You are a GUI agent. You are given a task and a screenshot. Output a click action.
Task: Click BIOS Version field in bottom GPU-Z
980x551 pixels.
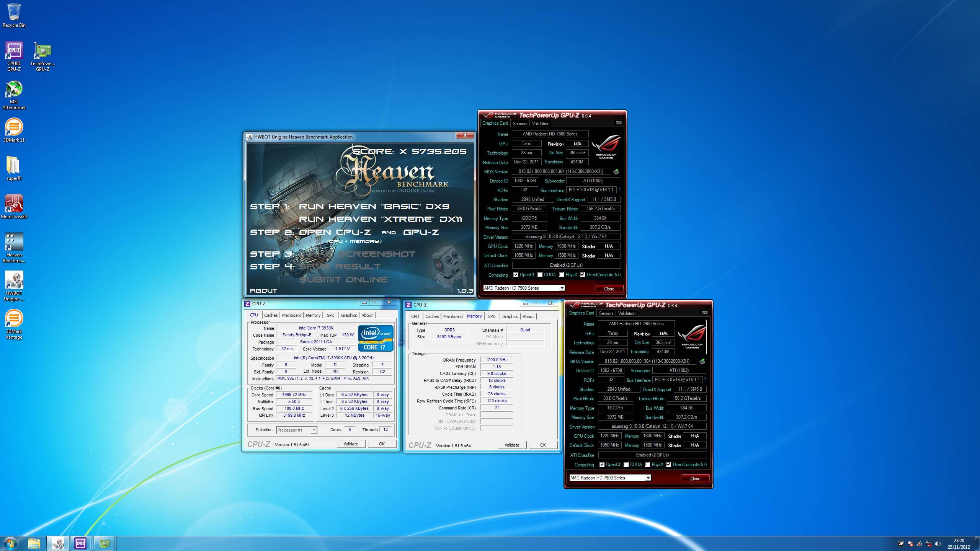647,361
